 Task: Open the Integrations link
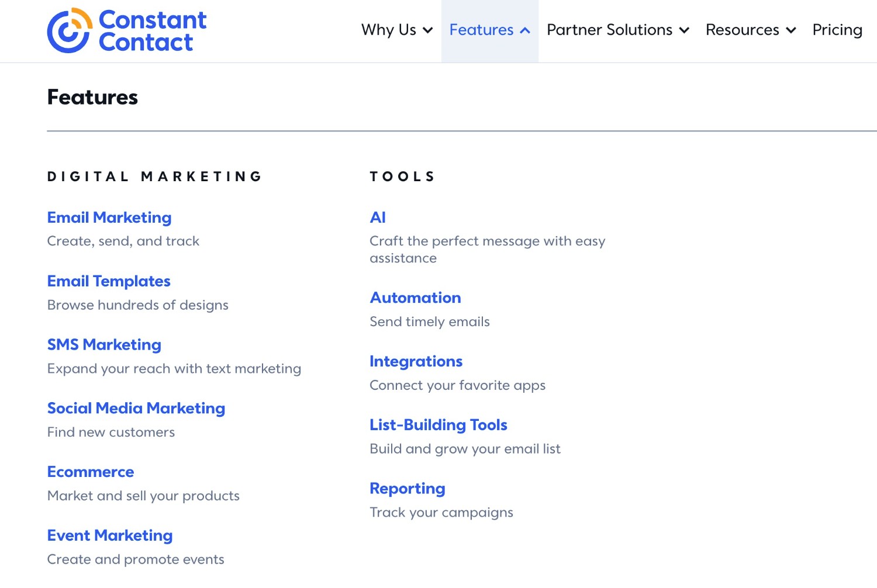pyautogui.click(x=416, y=361)
